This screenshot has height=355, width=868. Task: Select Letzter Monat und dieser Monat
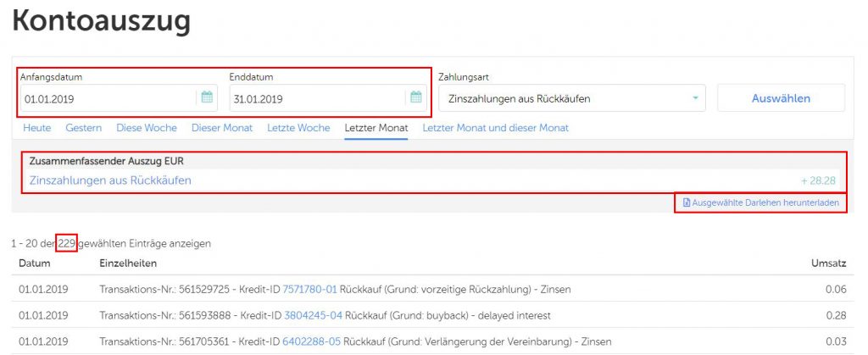(495, 128)
